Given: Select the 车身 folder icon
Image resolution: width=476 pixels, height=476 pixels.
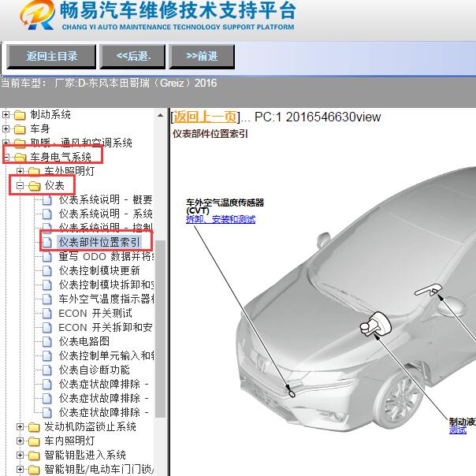Looking at the screenshot, I should click(20, 129).
